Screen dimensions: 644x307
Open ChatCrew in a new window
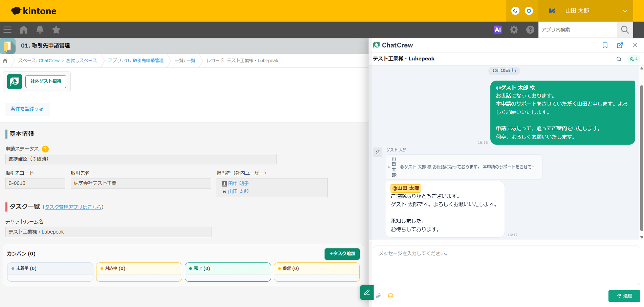pos(620,45)
